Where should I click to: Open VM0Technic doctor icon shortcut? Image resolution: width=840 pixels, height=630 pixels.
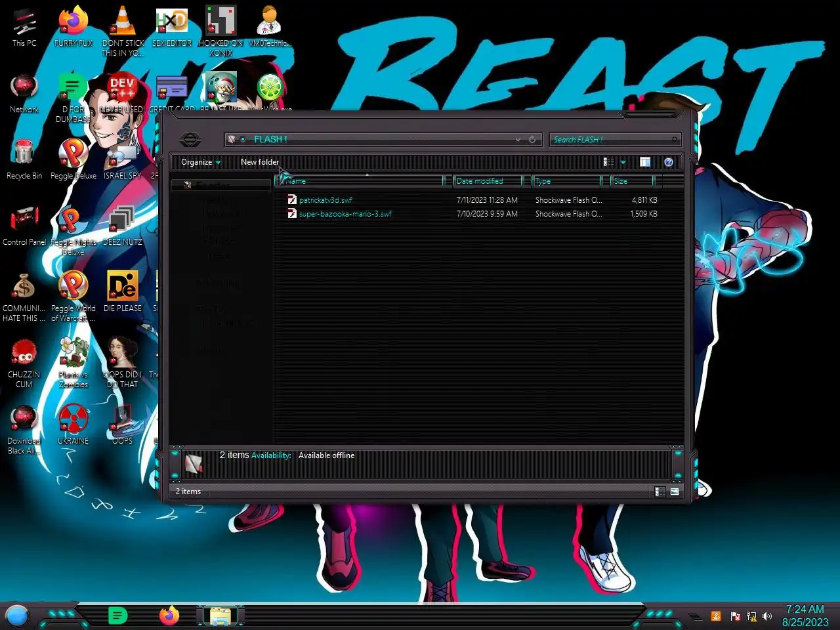tap(270, 26)
